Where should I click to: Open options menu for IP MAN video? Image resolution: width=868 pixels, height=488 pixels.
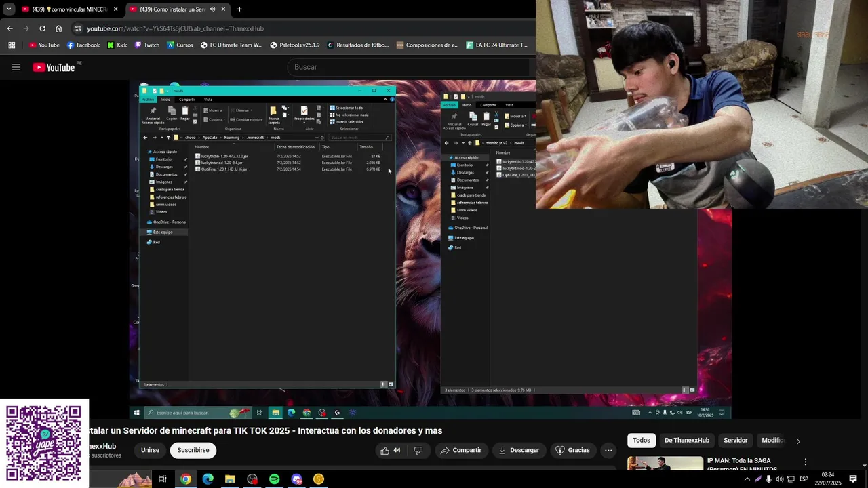806,462
